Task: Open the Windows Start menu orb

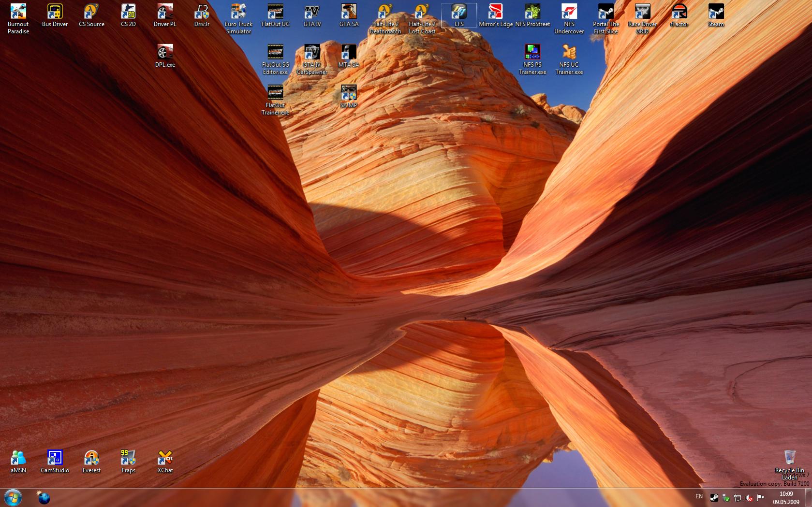Action: [x=13, y=497]
